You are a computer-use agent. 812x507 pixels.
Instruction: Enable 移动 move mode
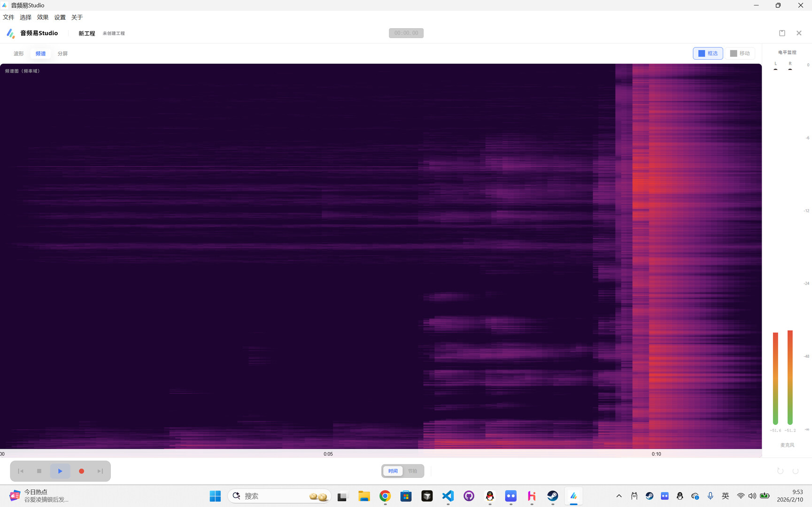pos(740,53)
